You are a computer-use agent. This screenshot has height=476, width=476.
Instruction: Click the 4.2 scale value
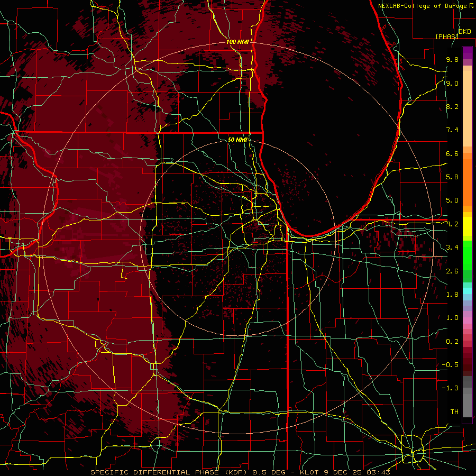click(x=452, y=224)
